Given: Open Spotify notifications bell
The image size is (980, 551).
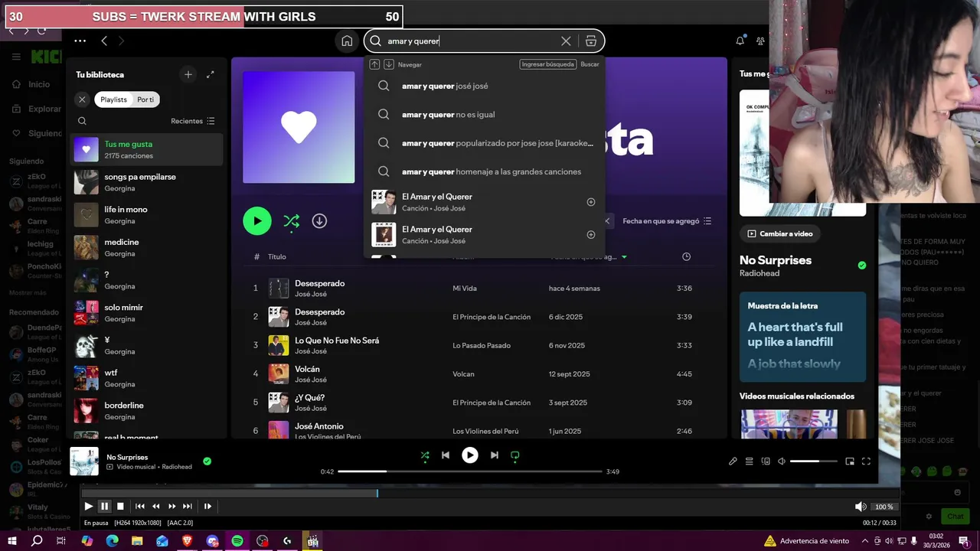Looking at the screenshot, I should (x=740, y=41).
